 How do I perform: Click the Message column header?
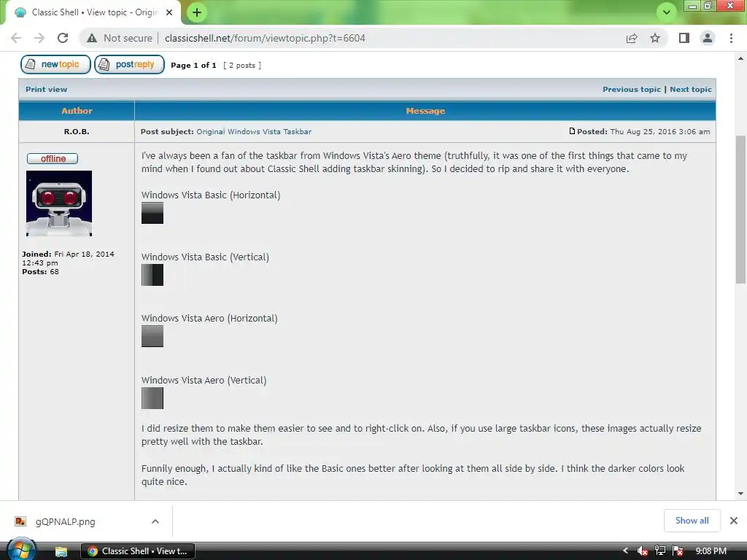point(425,111)
